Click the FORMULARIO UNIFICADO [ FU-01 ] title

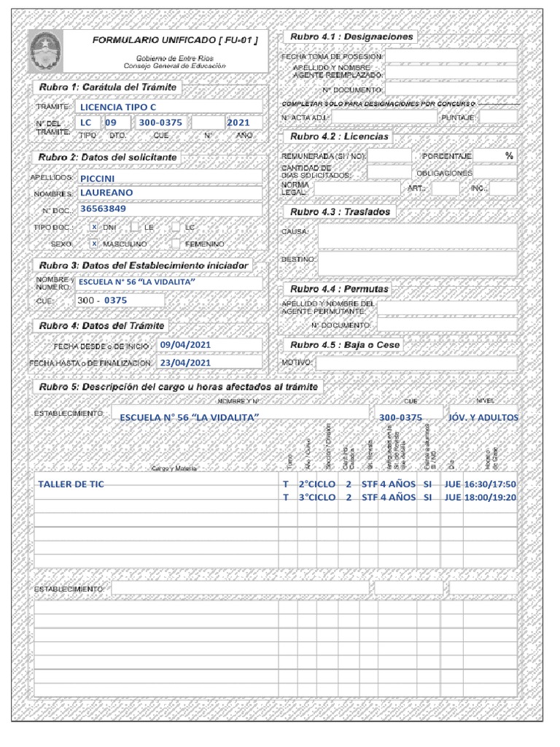coord(175,40)
